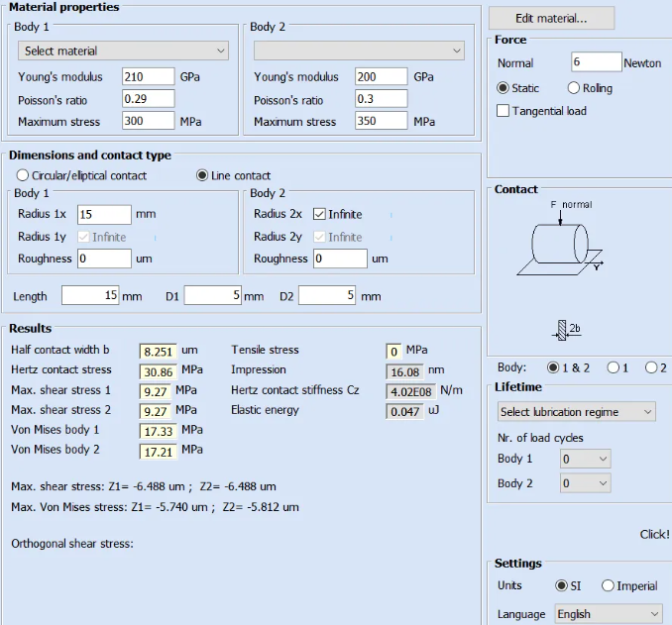Click the D2 input field
Image resolution: width=672 pixels, height=625 pixels.
click(327, 295)
